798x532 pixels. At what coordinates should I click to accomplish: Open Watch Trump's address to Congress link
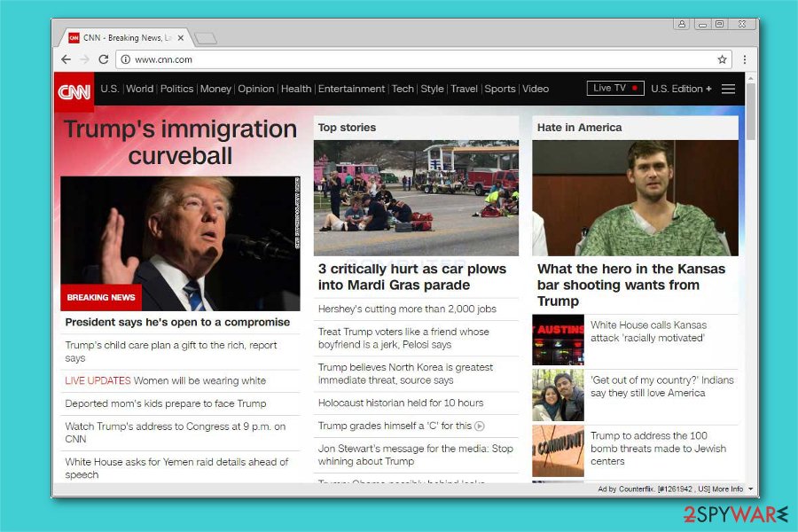(x=175, y=433)
